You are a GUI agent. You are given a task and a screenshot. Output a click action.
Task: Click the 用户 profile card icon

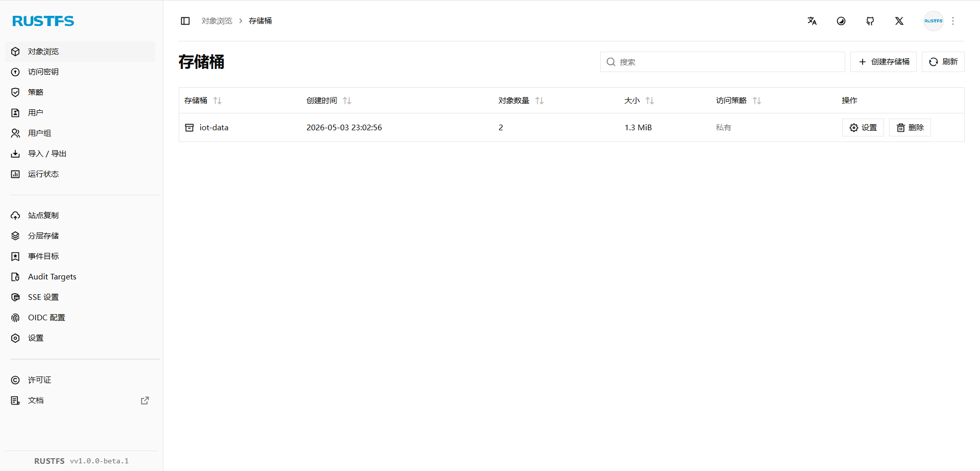[x=15, y=113]
